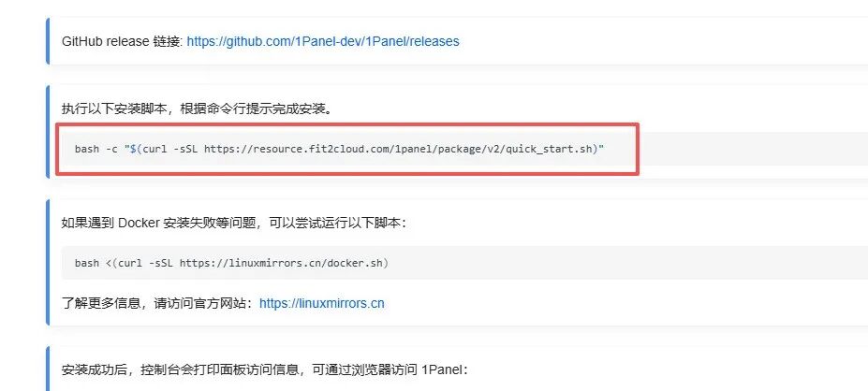Visit the https://linuxmirrors.cn official website link
The height and width of the screenshot is (391, 868).
point(321,304)
